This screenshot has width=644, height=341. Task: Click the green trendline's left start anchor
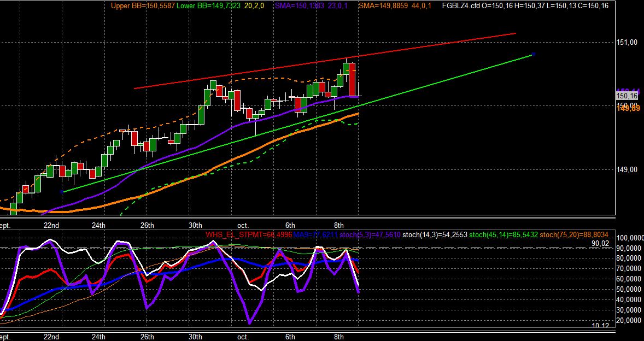[62, 192]
